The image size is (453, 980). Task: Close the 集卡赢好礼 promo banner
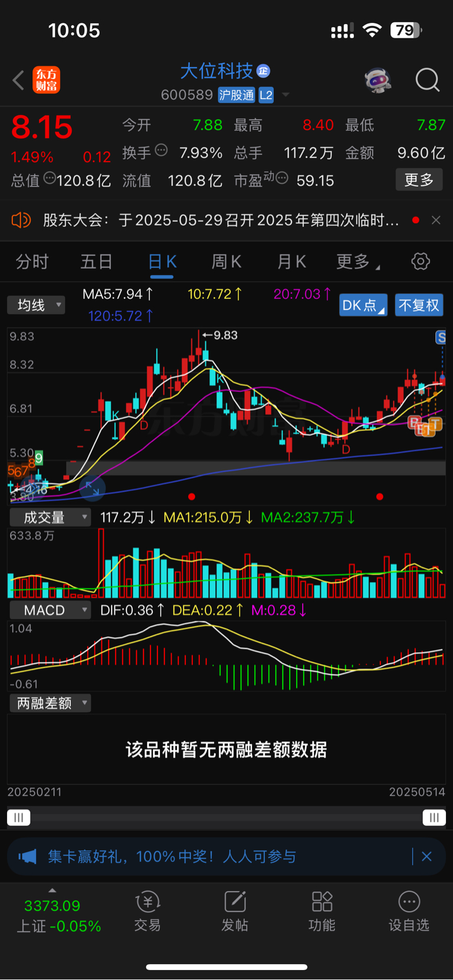pyautogui.click(x=426, y=856)
